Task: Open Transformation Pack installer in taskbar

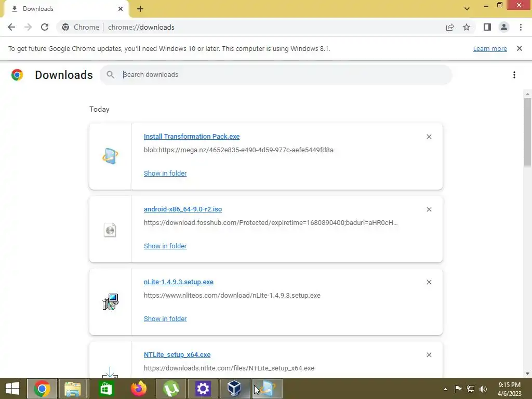Action: [x=268, y=389]
